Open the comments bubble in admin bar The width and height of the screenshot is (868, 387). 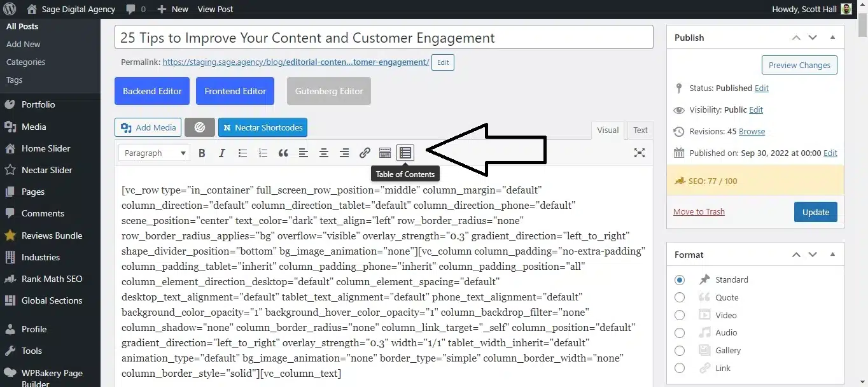[x=136, y=9]
